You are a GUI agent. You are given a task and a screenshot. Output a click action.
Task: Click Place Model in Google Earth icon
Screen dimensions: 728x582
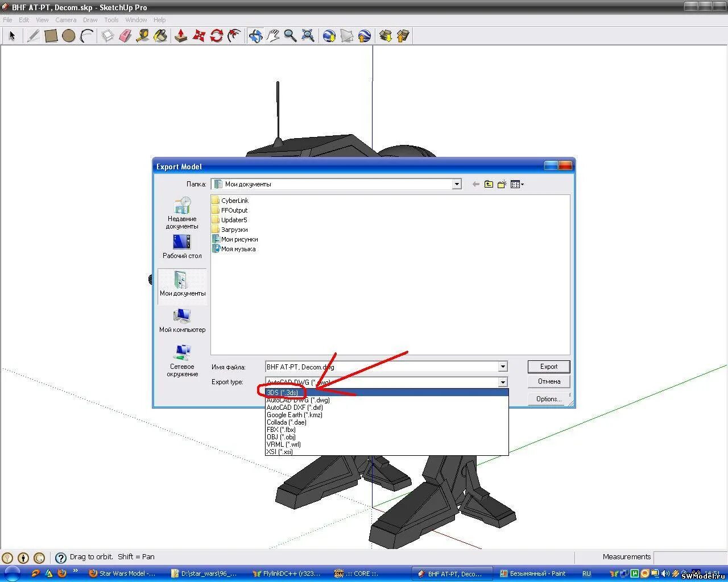[x=365, y=36]
